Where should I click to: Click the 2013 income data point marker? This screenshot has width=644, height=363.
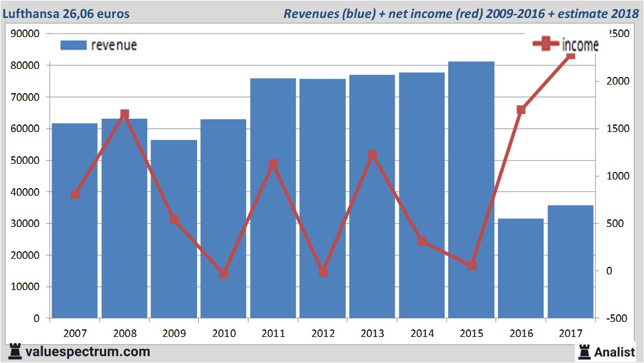[x=372, y=155]
